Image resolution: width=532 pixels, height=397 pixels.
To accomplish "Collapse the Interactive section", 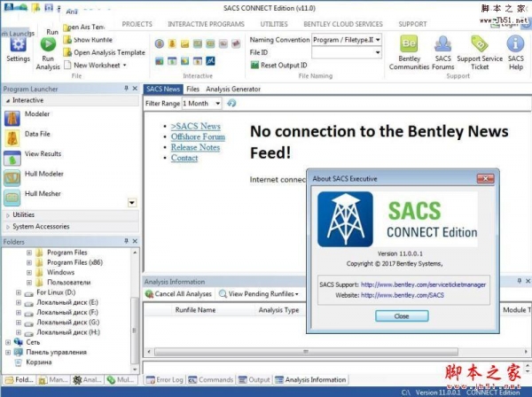I will (8, 101).
